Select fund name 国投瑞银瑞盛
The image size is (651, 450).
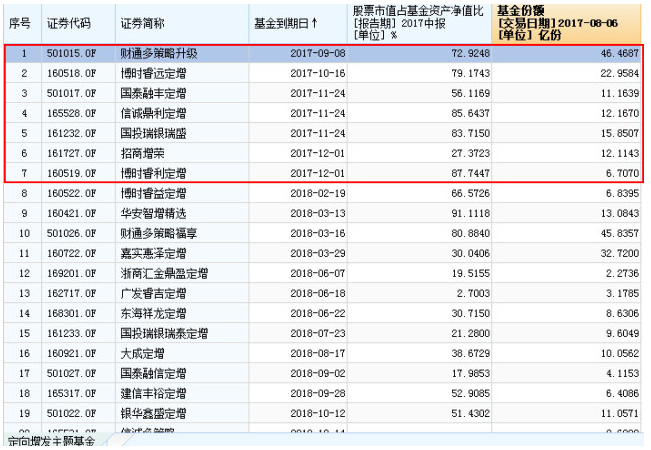coord(153,133)
